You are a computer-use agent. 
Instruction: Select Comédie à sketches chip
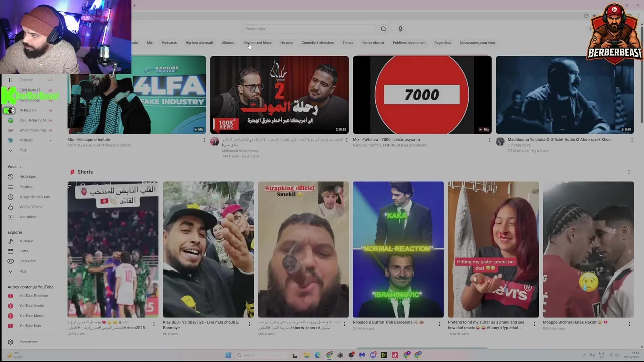tap(317, 43)
